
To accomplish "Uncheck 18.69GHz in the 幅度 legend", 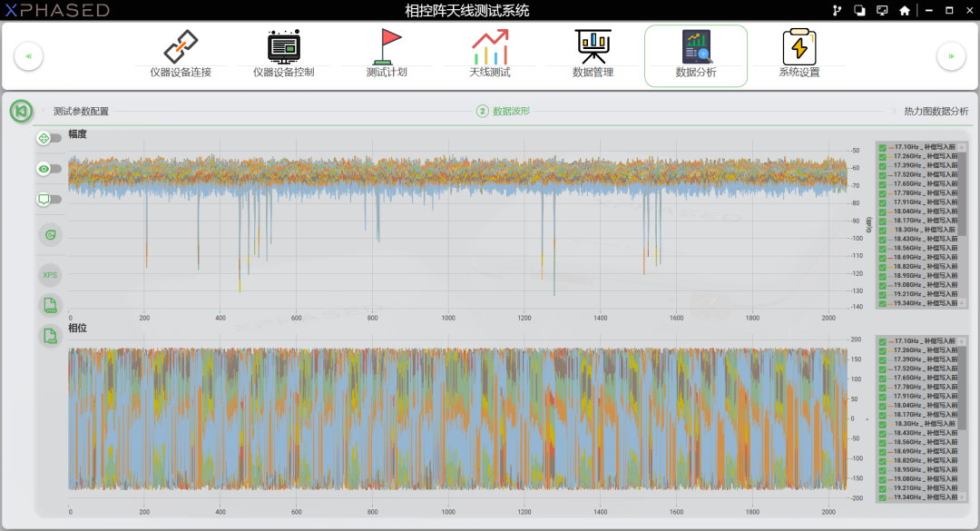I will 883,259.
